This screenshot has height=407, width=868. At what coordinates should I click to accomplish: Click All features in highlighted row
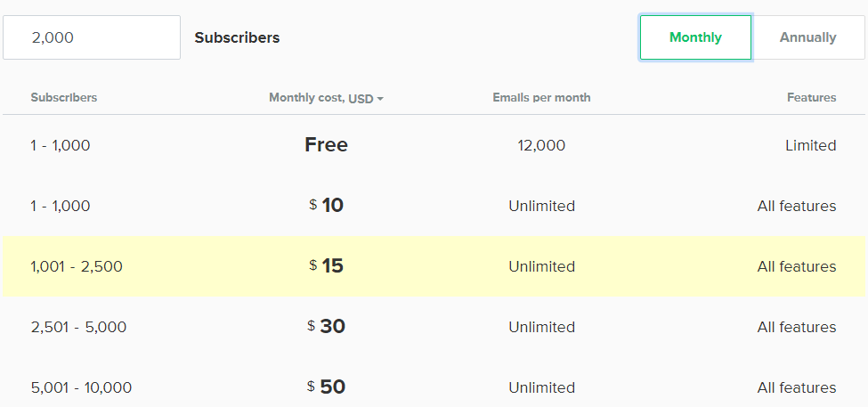click(796, 266)
